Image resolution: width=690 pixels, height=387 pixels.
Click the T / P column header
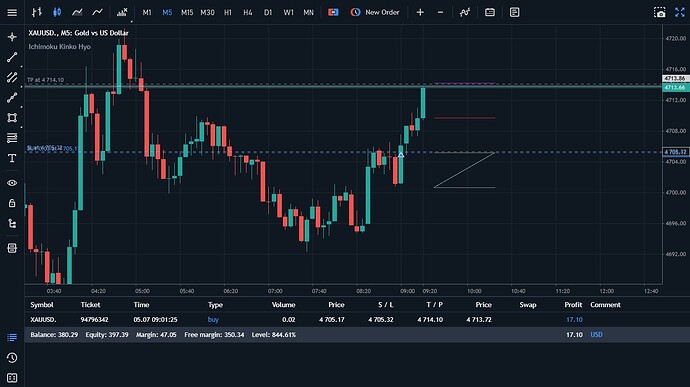pos(435,305)
